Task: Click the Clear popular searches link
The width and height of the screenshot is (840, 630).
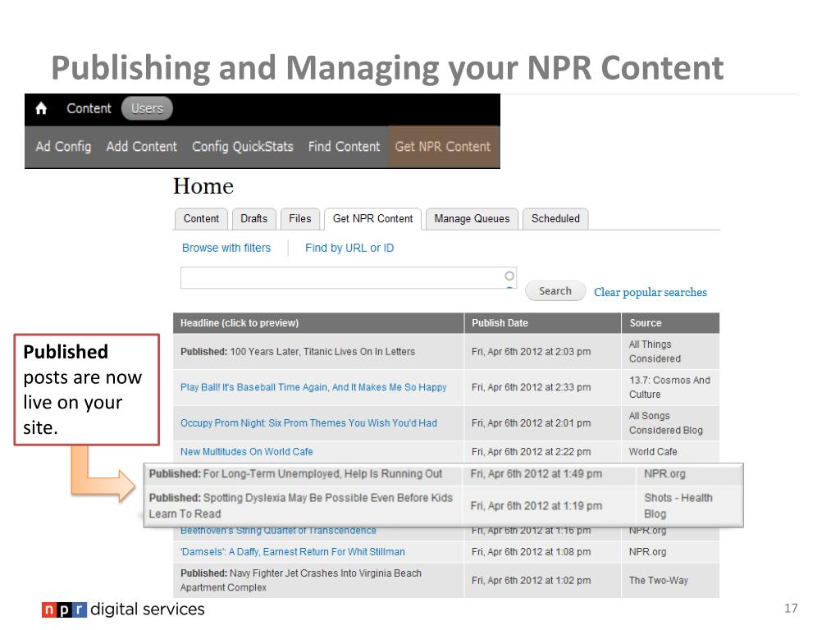Action: tap(651, 293)
